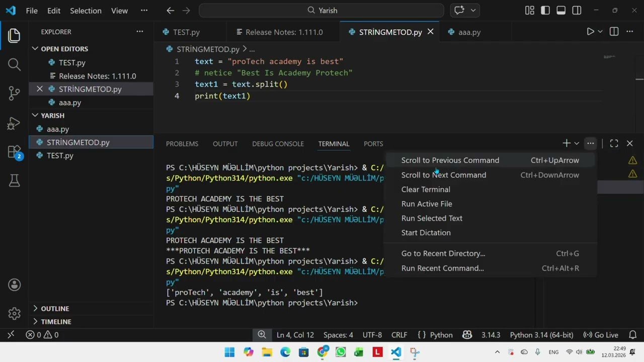The image size is (644, 362).
Task: Choose Run Recent Command menu entry
Action: (x=490, y=268)
